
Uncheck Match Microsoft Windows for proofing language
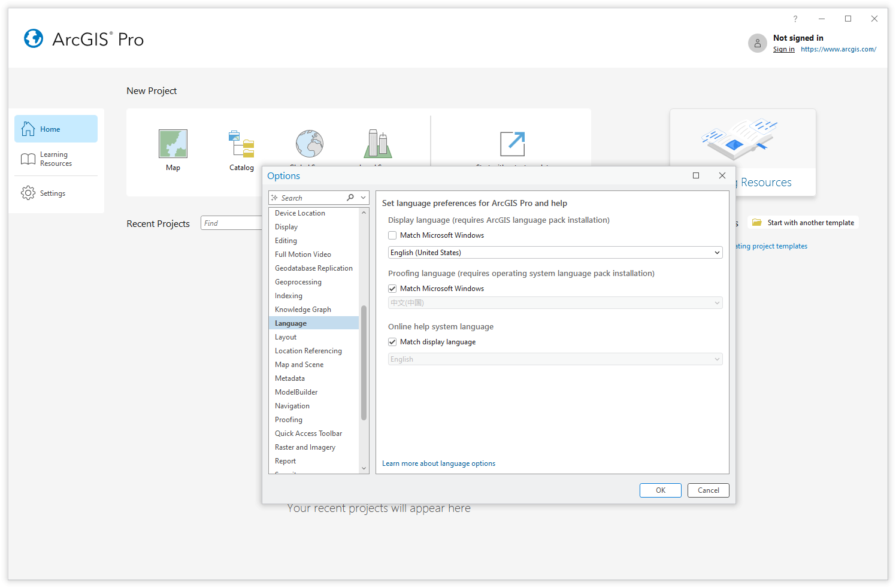point(392,289)
